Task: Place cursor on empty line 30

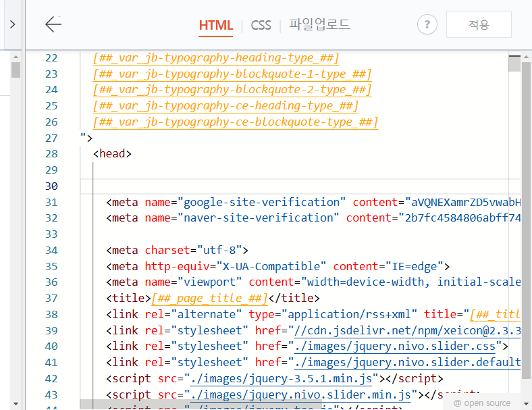Action: tap(300, 186)
